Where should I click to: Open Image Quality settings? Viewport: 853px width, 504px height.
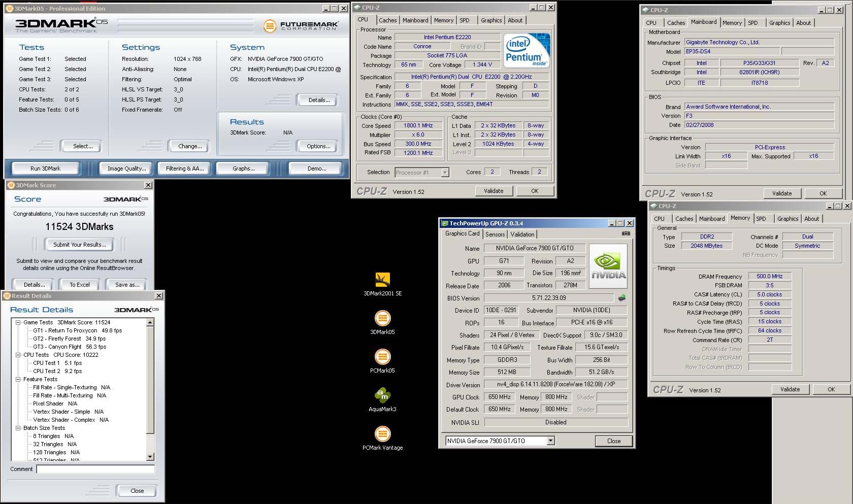(126, 169)
